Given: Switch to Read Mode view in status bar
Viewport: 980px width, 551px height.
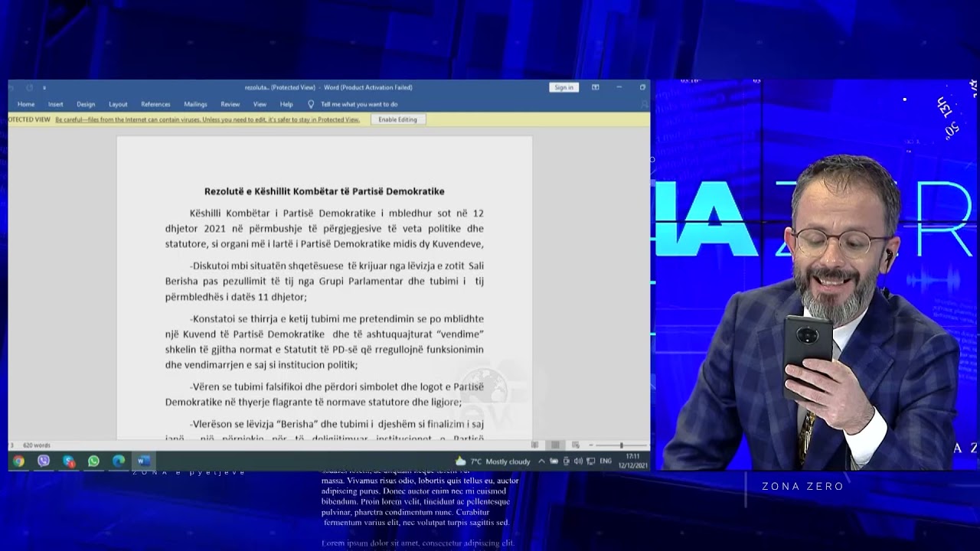Looking at the screenshot, I should [534, 445].
